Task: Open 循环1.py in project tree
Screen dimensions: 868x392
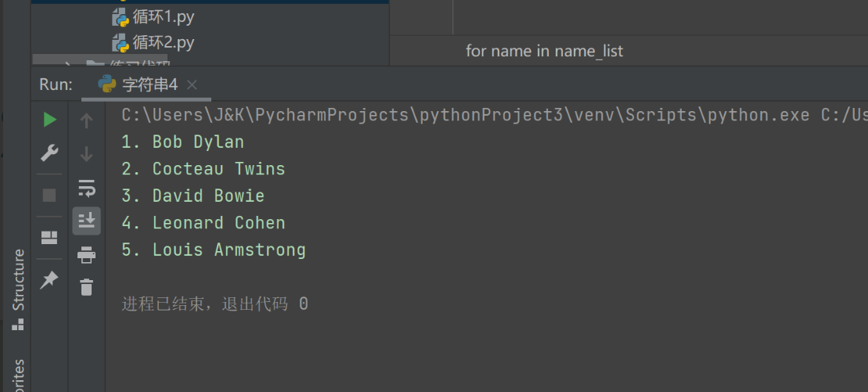Action: (x=163, y=17)
